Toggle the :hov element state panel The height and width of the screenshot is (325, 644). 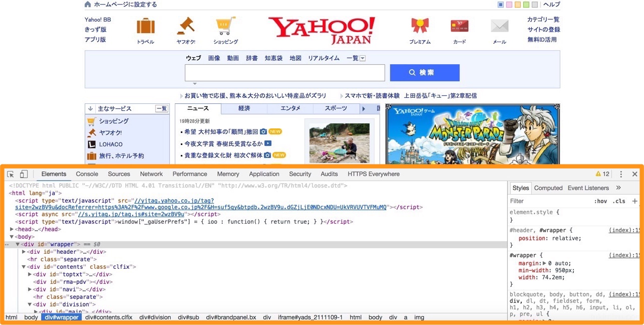(600, 201)
